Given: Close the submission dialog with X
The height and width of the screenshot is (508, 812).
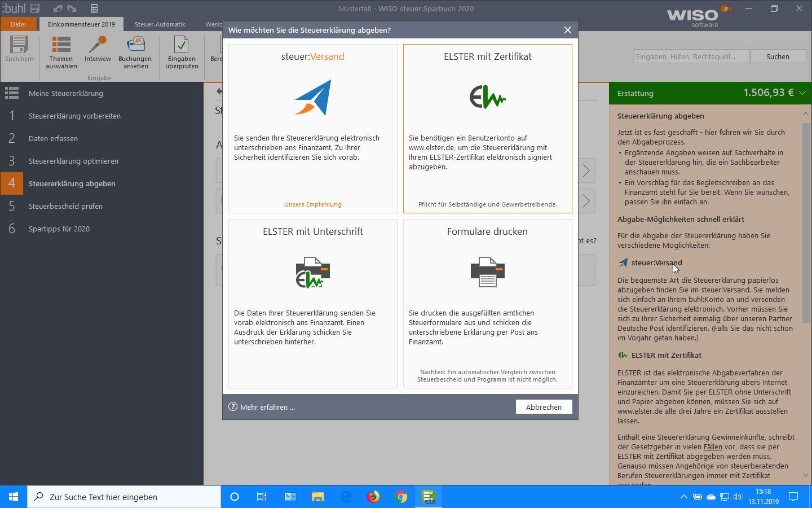Looking at the screenshot, I should 568,30.
